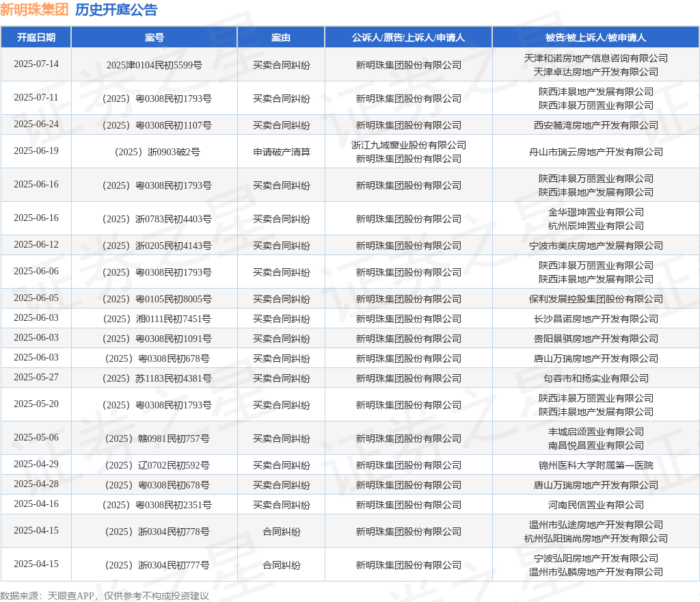Click 贵阳景骐房地产开发有限公司
The width and height of the screenshot is (700, 602).
(x=596, y=339)
